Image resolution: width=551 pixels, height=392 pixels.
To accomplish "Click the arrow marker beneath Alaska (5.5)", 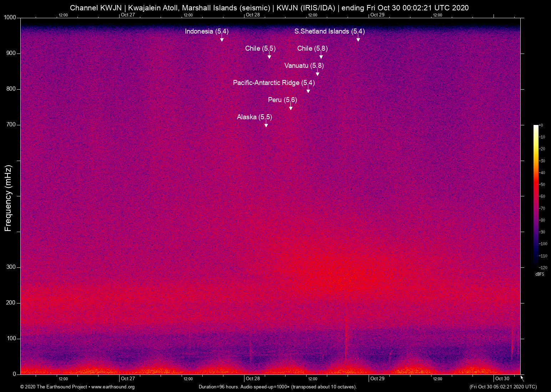I will (x=266, y=125).
